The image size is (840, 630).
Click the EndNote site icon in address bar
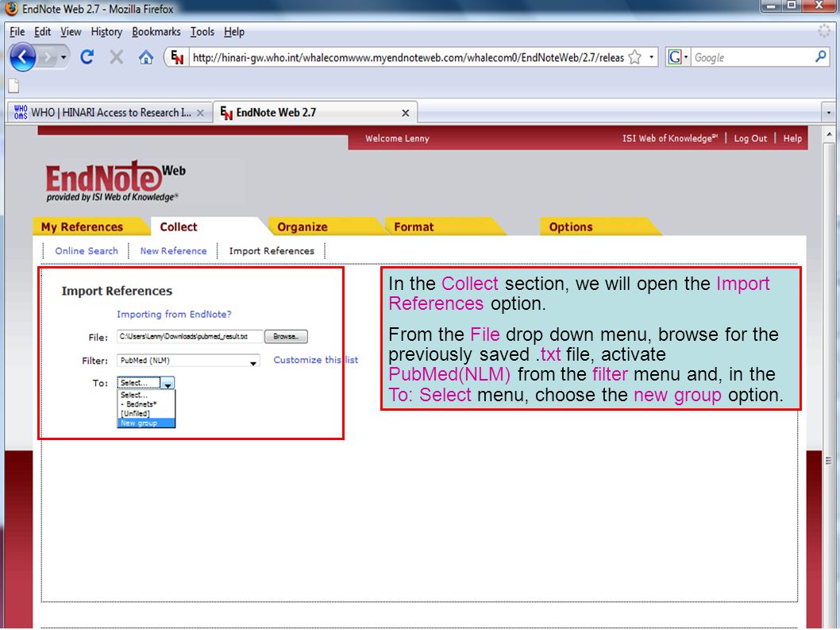177,57
